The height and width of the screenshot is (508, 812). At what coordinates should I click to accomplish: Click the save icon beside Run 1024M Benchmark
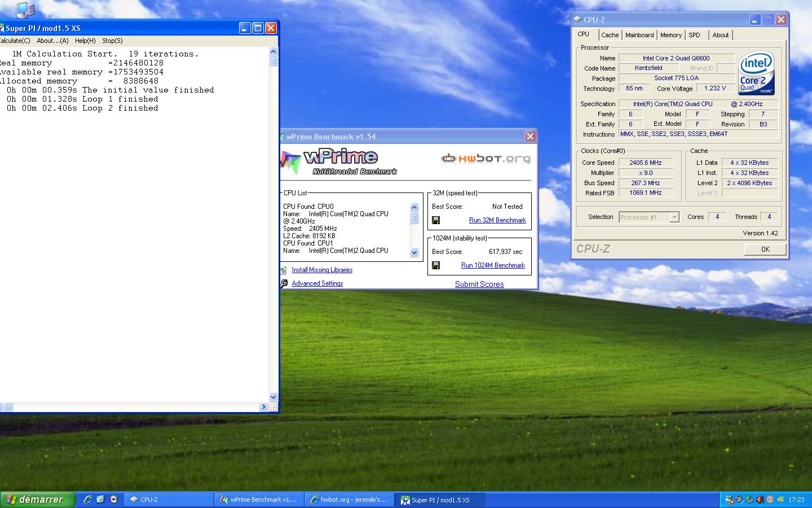tap(436, 265)
